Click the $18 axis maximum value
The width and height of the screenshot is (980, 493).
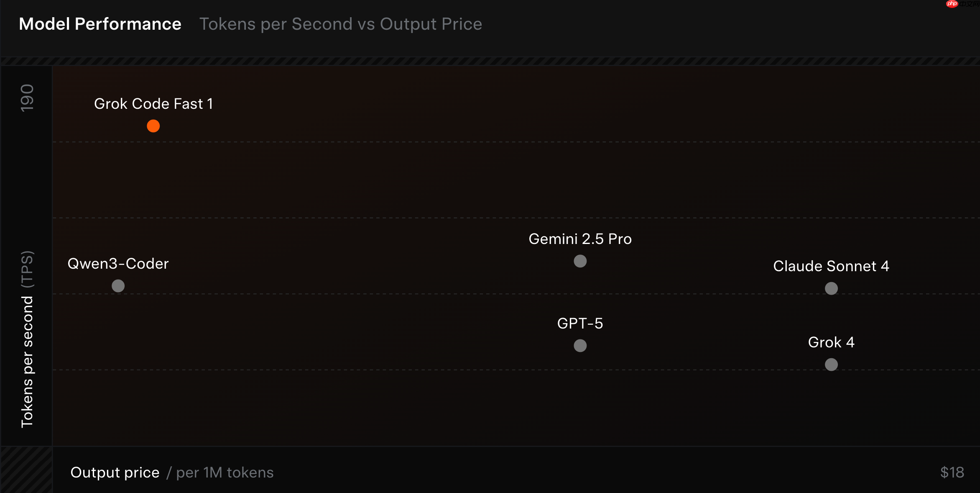(952, 472)
